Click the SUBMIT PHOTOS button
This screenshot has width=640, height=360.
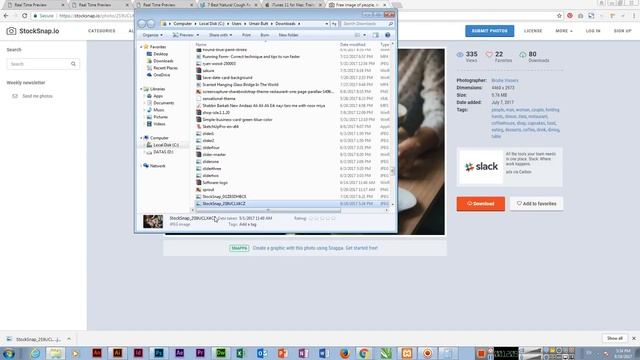pyautogui.click(x=489, y=31)
